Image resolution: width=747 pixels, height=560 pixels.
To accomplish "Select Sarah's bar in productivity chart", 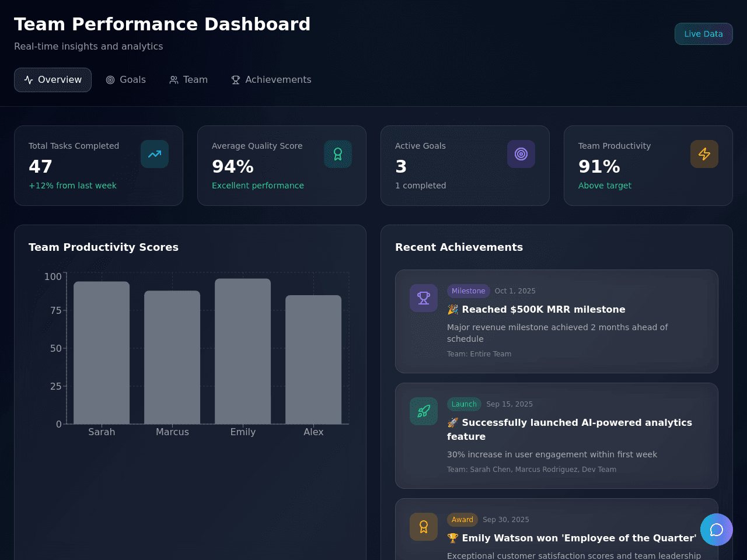I will pyautogui.click(x=102, y=353).
